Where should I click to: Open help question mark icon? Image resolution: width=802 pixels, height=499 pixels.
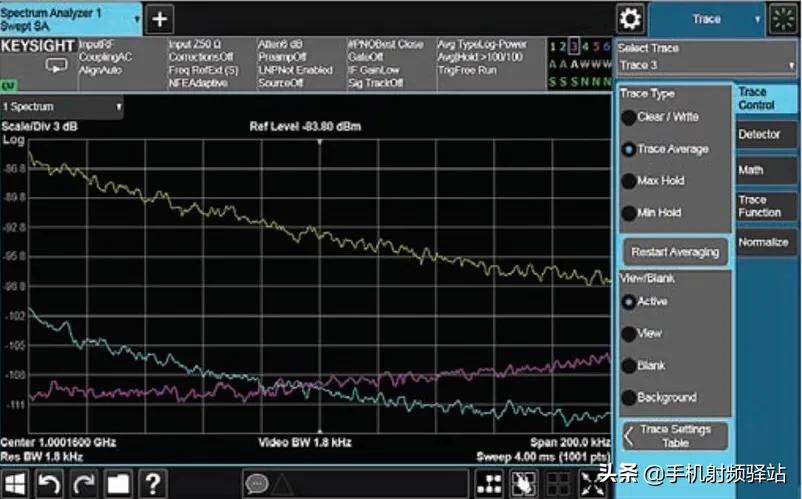pyautogui.click(x=151, y=485)
